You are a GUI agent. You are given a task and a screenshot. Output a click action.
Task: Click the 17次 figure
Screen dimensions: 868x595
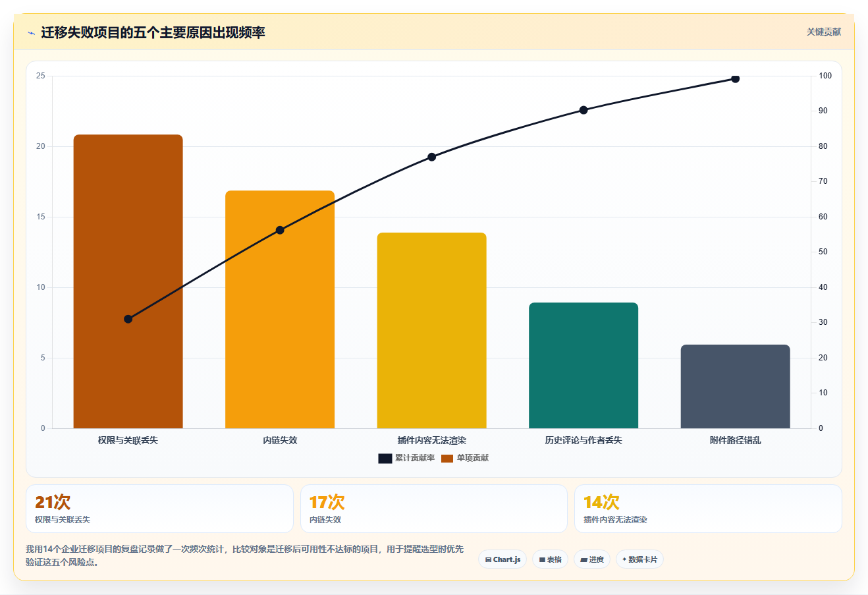point(327,502)
